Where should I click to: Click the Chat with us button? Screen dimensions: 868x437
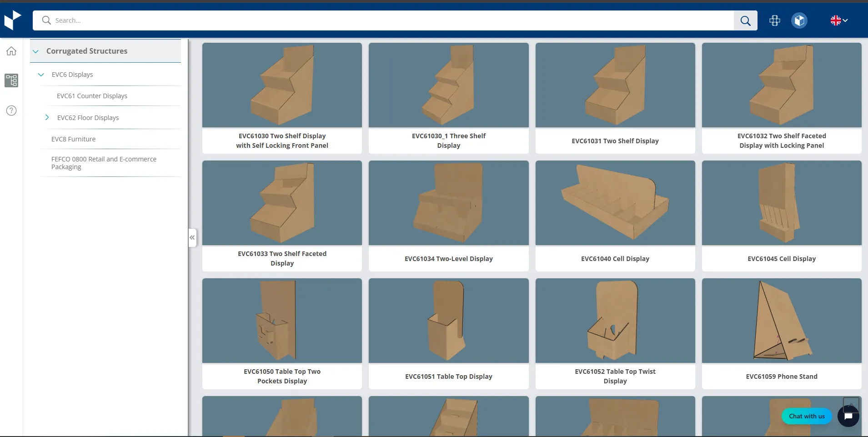[x=807, y=416]
